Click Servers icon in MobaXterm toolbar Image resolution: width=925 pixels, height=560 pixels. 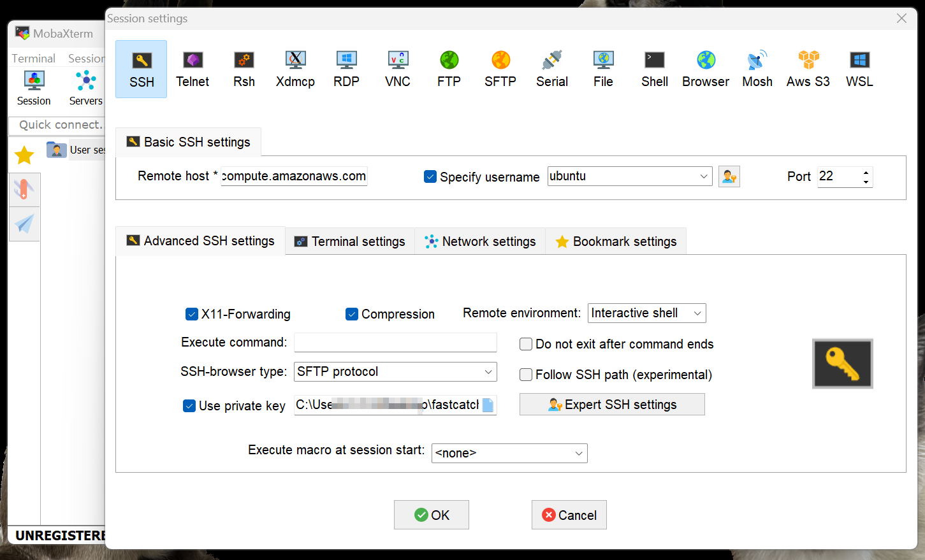(85, 88)
